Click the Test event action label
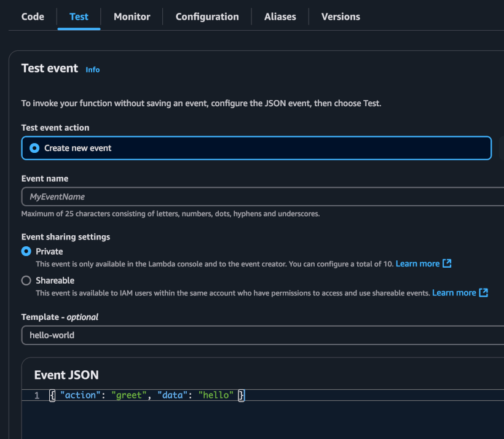 click(55, 128)
